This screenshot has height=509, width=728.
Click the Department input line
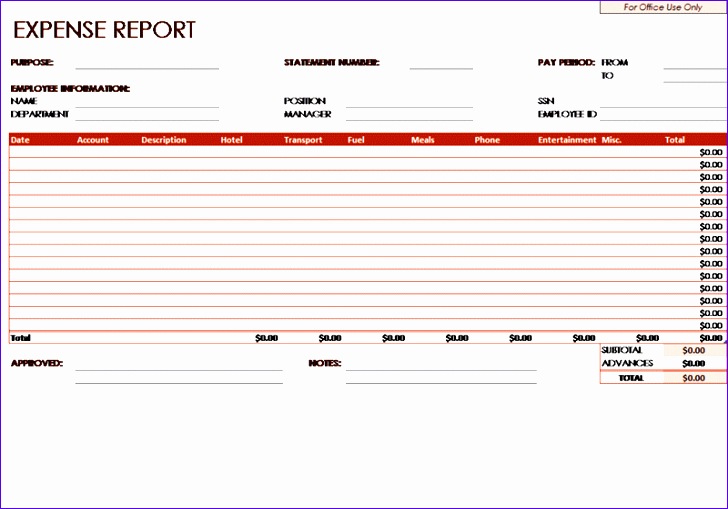[x=147, y=114]
